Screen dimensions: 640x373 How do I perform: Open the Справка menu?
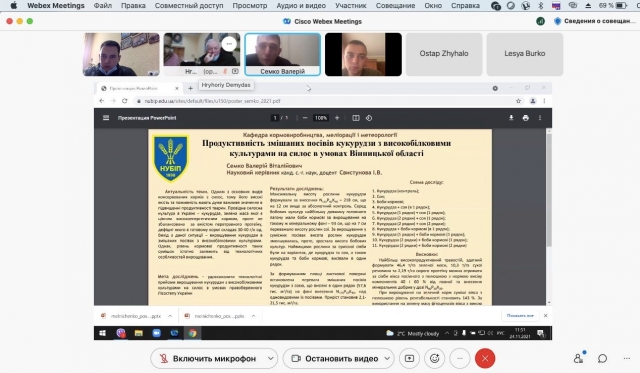465,6
